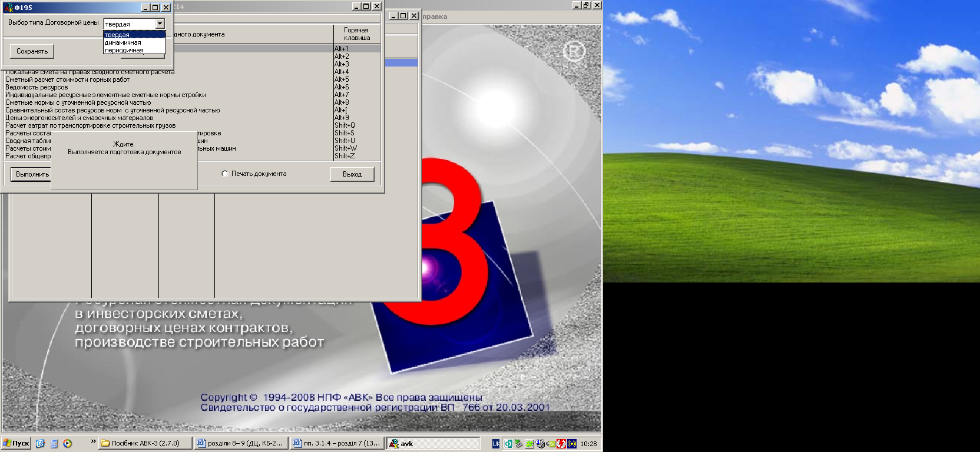Switch to the avk taskbar item

pos(433,443)
